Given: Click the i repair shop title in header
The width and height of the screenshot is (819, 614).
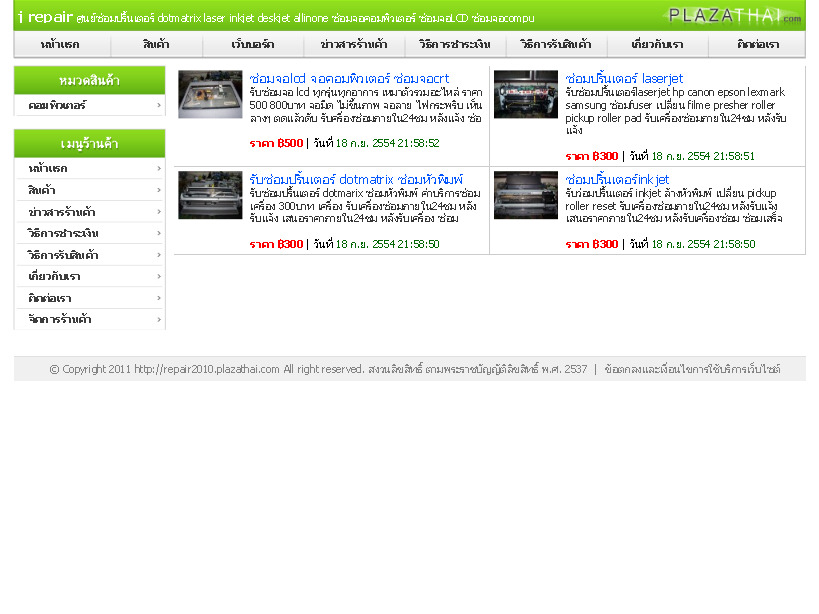Looking at the screenshot, I should [x=45, y=17].
